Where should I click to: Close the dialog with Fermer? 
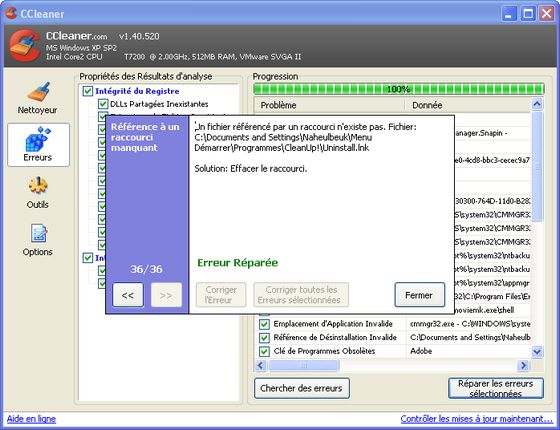[x=420, y=295]
